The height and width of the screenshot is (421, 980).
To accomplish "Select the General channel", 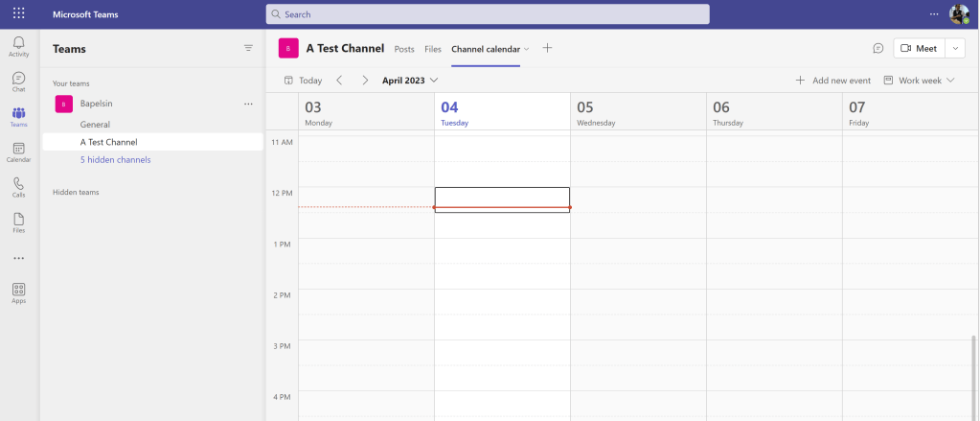I will pyautogui.click(x=95, y=125).
